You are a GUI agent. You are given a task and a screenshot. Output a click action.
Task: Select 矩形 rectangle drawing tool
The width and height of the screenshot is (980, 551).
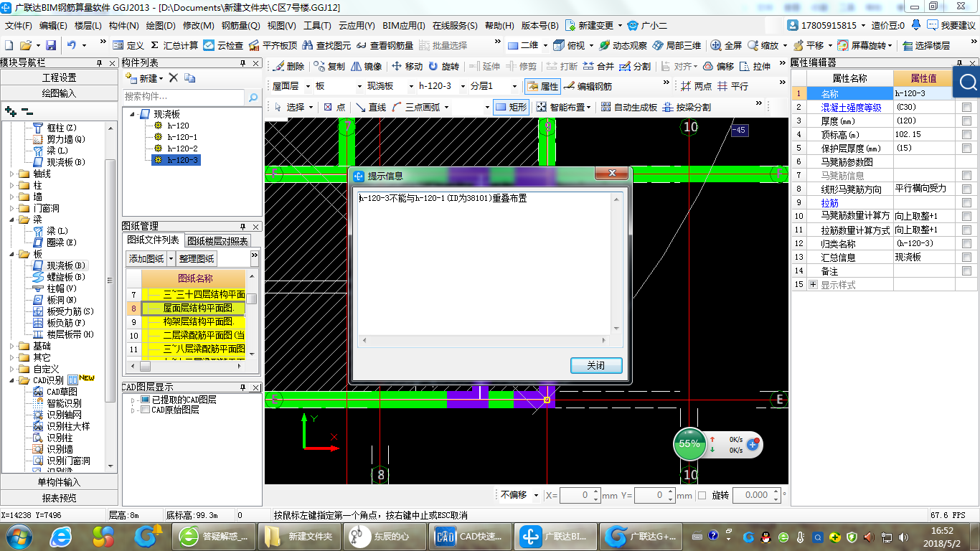pyautogui.click(x=512, y=107)
